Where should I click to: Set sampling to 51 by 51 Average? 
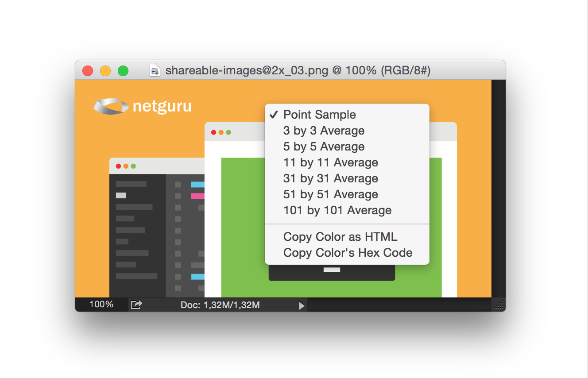tap(330, 194)
